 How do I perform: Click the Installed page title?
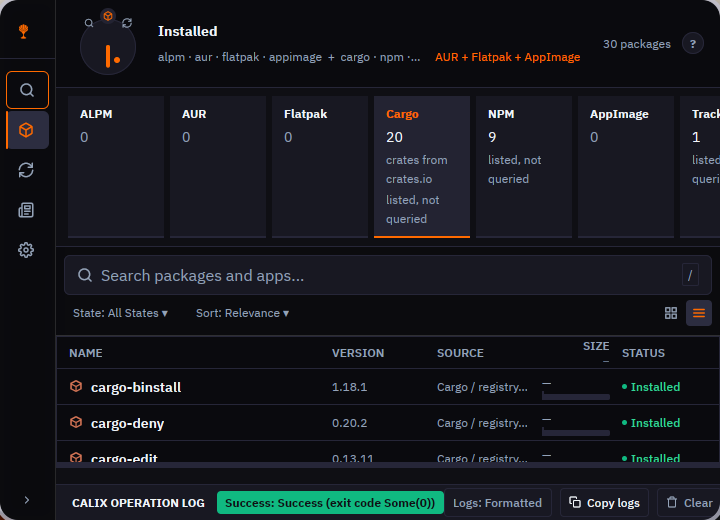[188, 31]
